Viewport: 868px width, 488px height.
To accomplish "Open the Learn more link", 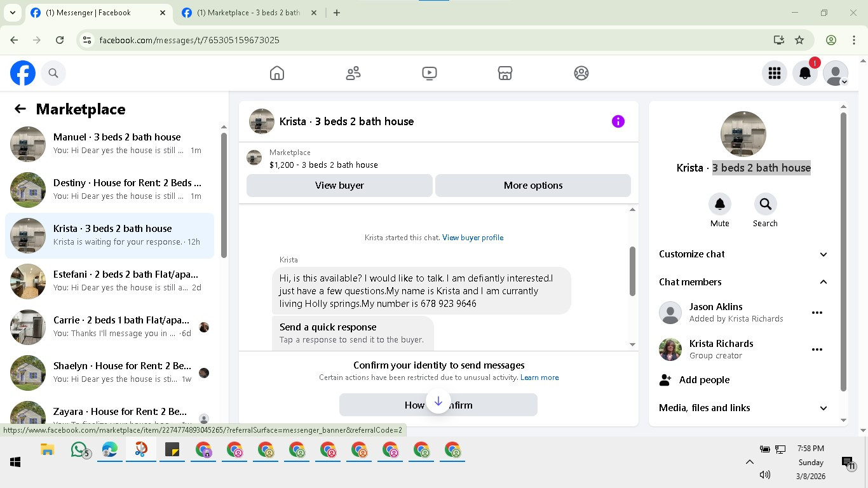I will click(539, 377).
